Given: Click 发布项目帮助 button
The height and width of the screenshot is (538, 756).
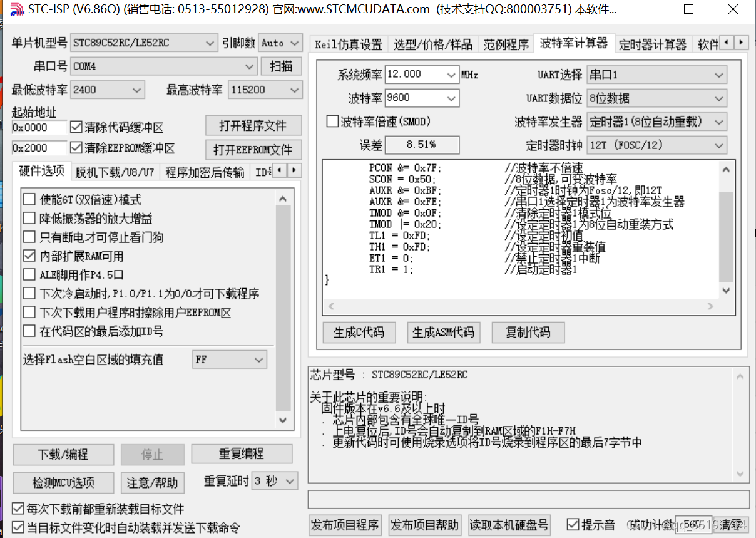Looking at the screenshot, I should tap(424, 525).
